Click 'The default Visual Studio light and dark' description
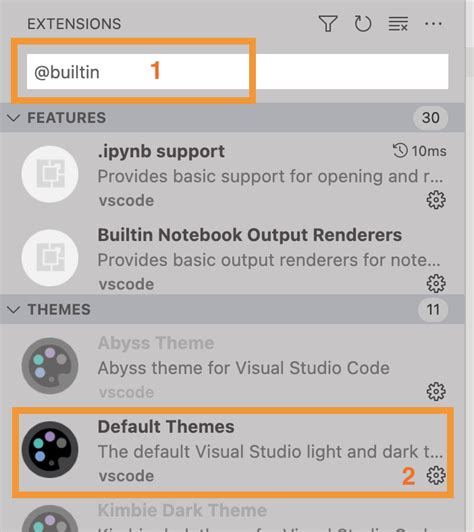The image size is (474, 532). 270,452
